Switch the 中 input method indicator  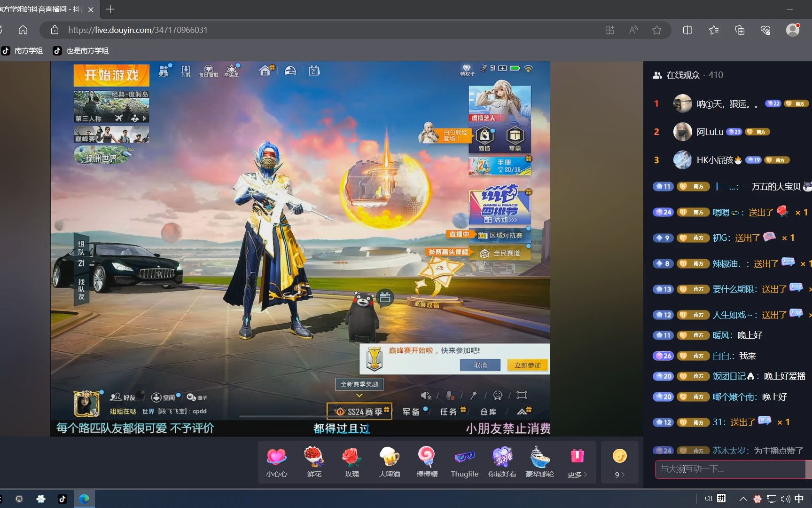click(799, 499)
